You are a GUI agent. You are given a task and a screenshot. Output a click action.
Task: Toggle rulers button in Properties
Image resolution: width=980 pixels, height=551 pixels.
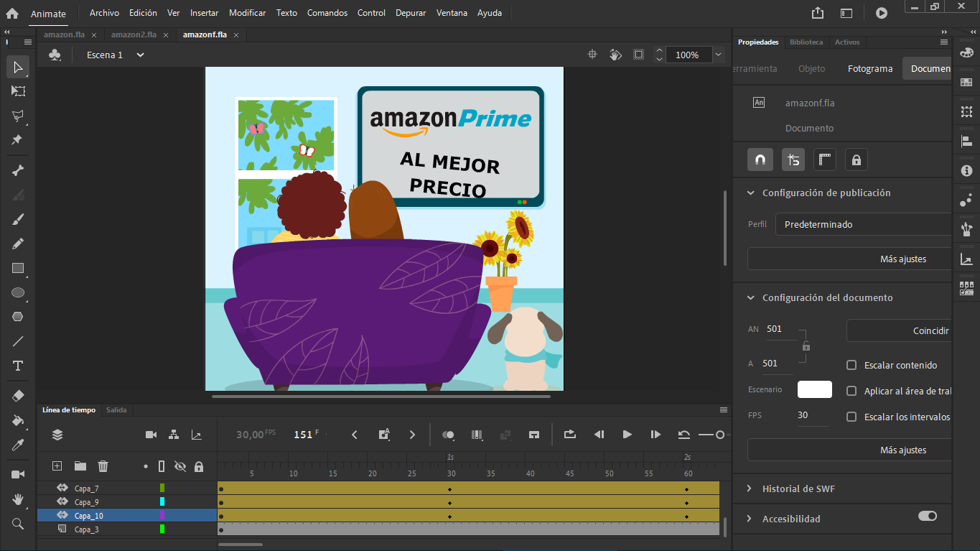click(825, 159)
